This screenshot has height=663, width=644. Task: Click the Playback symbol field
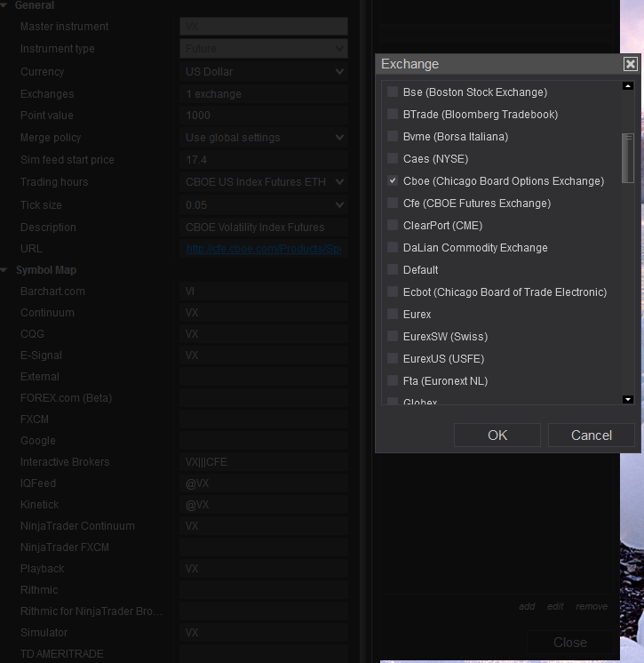click(x=264, y=569)
